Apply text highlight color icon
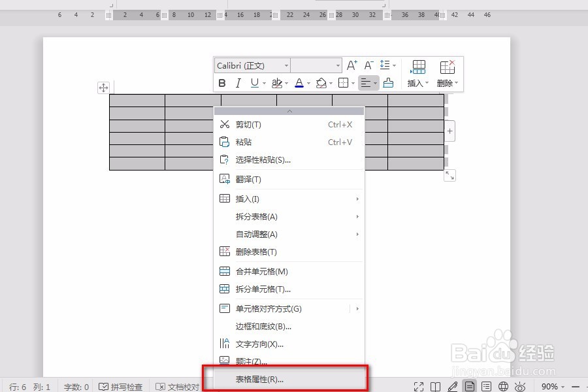This screenshot has height=392, width=588. (x=277, y=83)
